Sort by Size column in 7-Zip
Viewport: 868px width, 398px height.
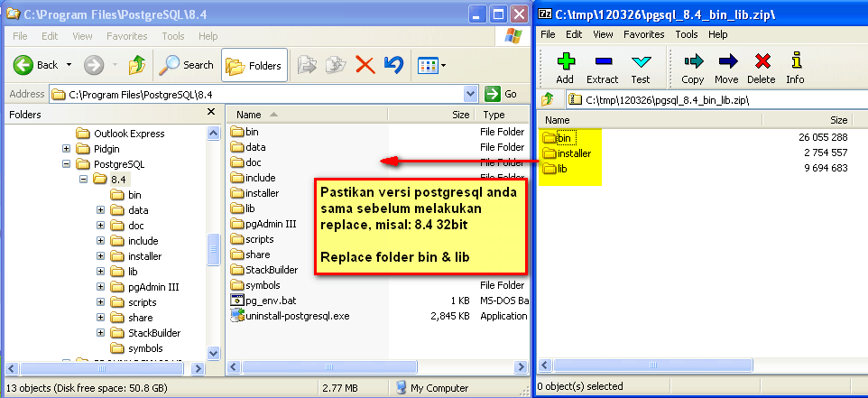pos(807,120)
